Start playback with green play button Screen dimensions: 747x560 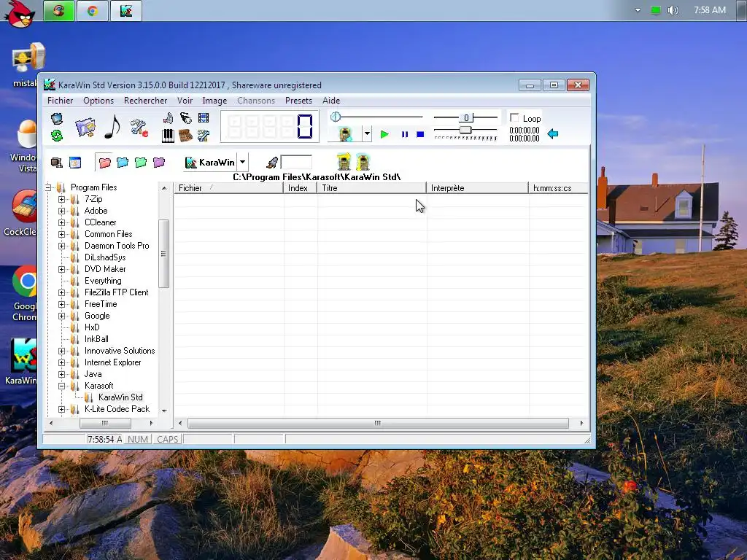(384, 134)
